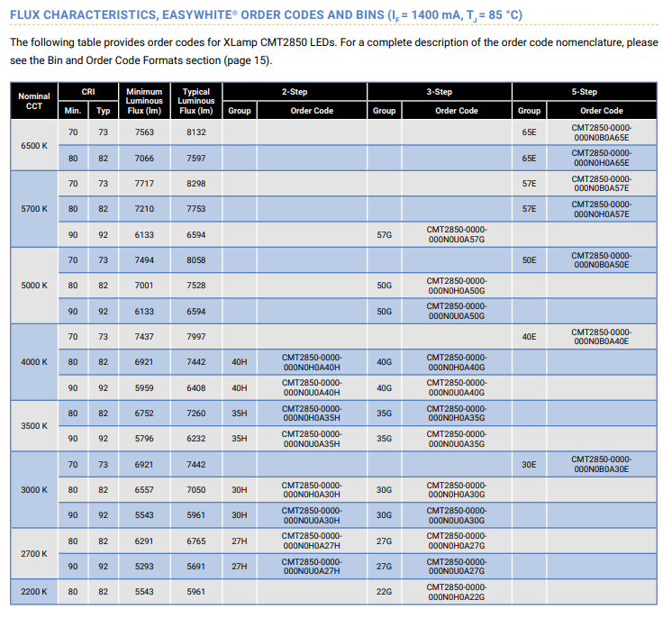Click the 2-Step column header
Screen dimensions: 672x618
coord(295,92)
